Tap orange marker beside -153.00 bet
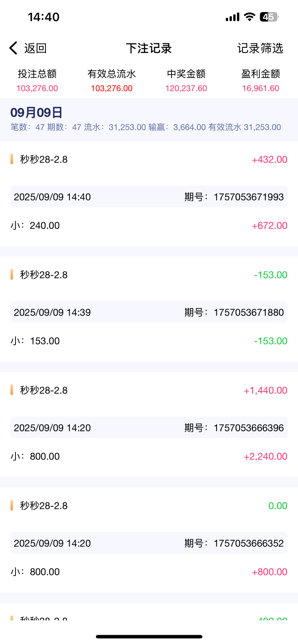 click(12, 275)
